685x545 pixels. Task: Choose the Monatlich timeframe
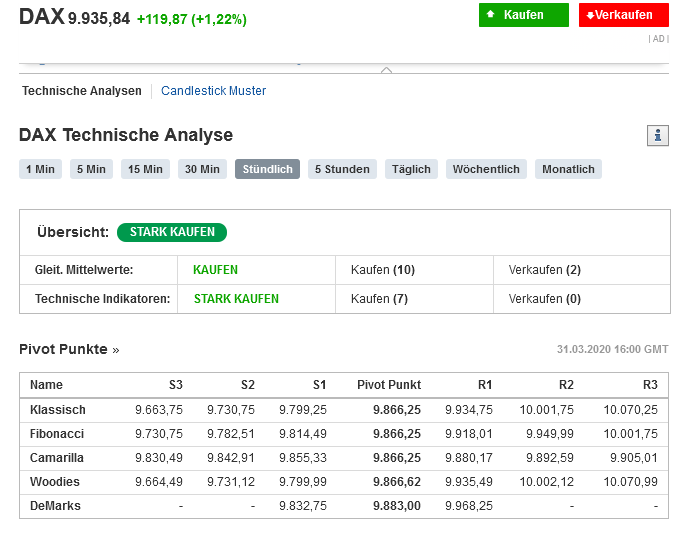[x=568, y=170]
